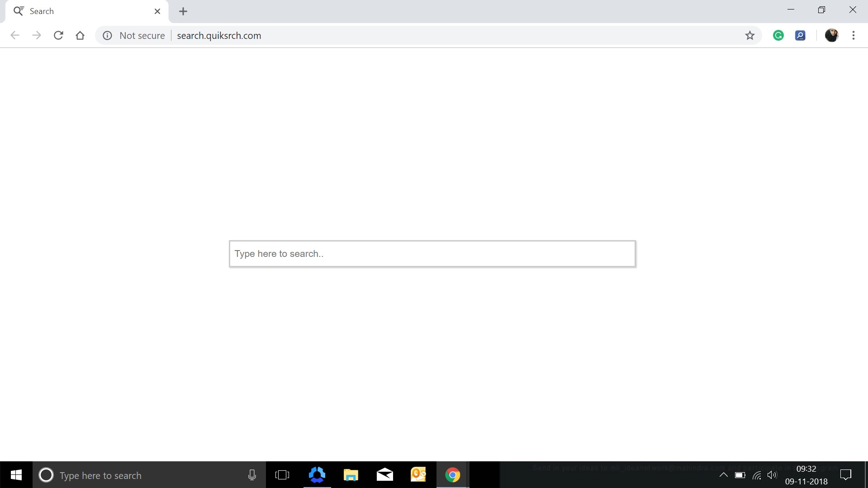Open a new browser tab
The image size is (868, 488).
(183, 11)
